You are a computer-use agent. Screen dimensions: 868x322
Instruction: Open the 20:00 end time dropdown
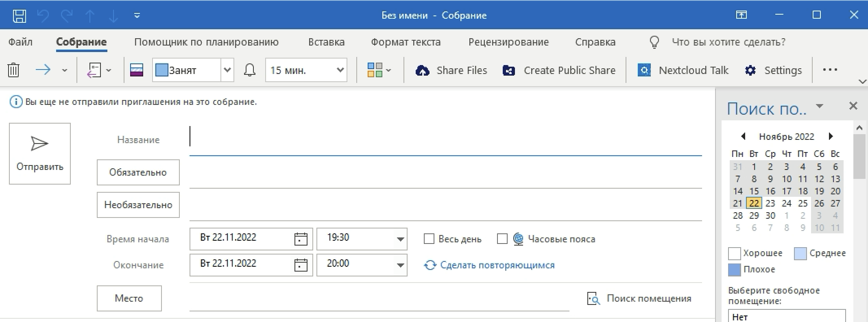pyautogui.click(x=400, y=265)
